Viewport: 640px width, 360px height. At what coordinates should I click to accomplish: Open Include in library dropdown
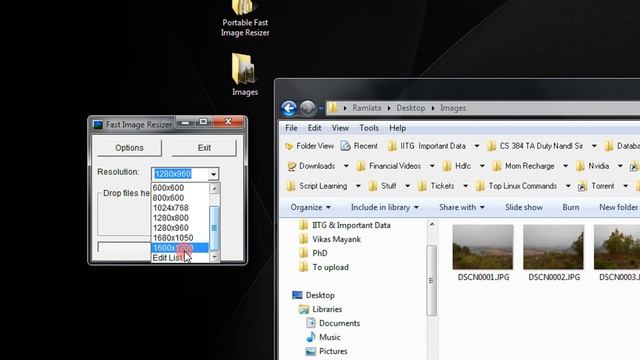click(x=385, y=207)
